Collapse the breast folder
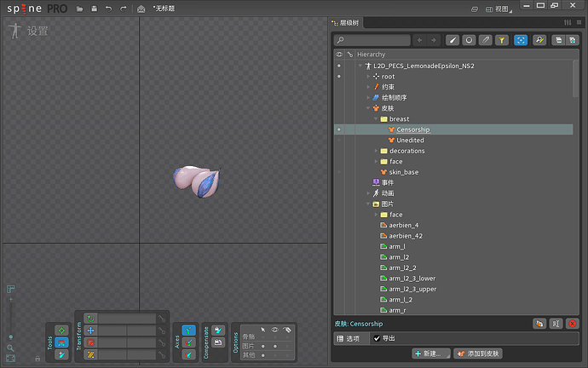Screen dimensions: 588x368 click(x=376, y=118)
